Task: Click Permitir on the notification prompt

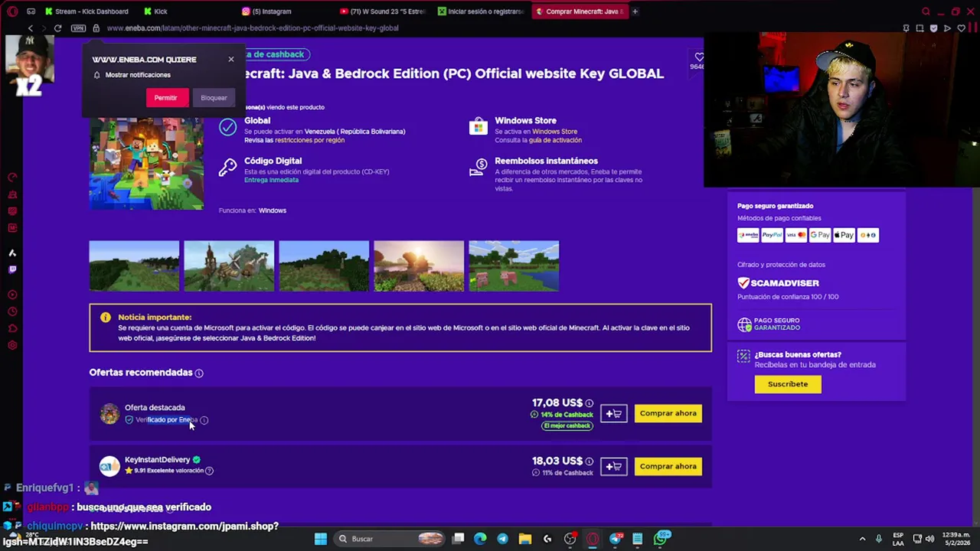Action: click(166, 97)
